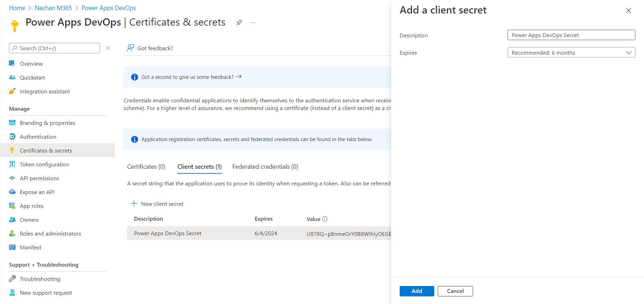Open the Nachan M365 breadcrumb link
This screenshot has width=644, height=304.
tap(53, 8)
